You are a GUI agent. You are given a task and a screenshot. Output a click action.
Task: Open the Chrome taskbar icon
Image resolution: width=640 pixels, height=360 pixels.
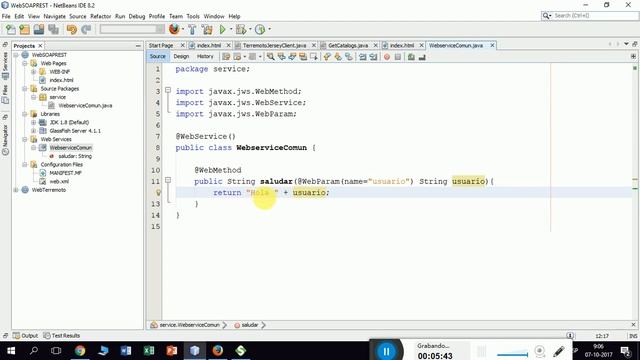tap(80, 351)
